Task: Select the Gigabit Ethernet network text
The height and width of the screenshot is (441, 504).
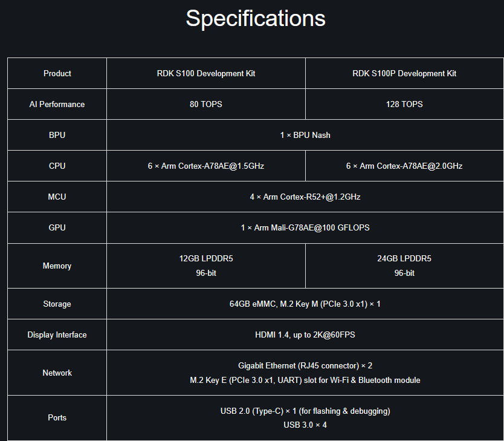Action: point(305,365)
